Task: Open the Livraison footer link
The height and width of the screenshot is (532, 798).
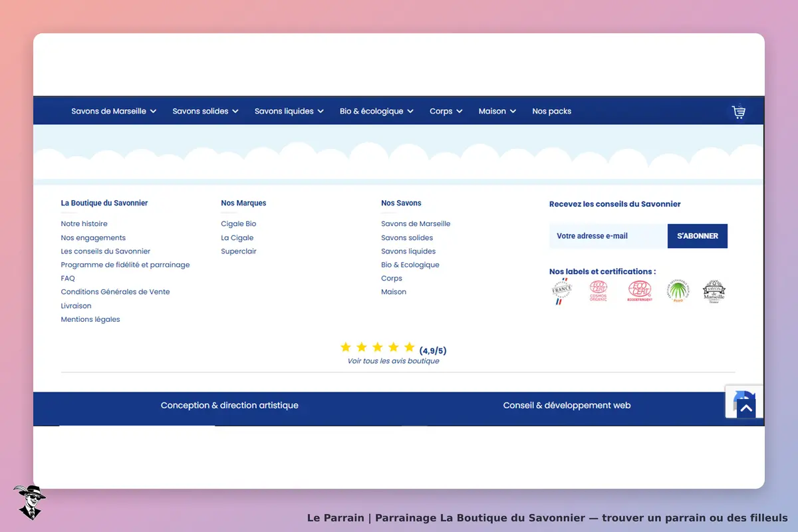Action: click(76, 306)
